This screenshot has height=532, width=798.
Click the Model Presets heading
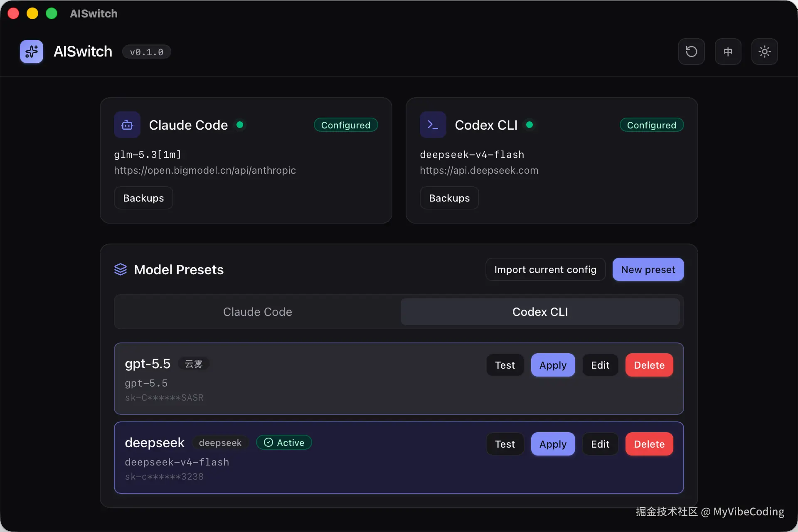[179, 269]
